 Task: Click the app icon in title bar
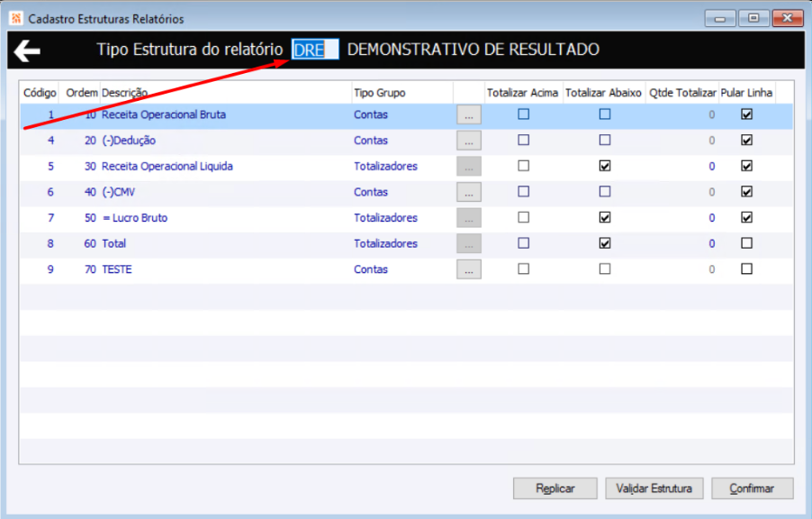point(16,19)
